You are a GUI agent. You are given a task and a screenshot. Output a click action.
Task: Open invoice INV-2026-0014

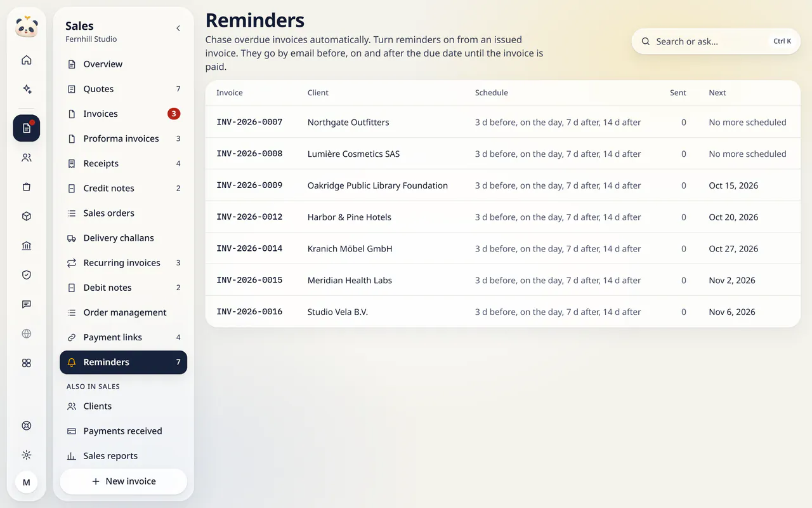click(x=249, y=248)
